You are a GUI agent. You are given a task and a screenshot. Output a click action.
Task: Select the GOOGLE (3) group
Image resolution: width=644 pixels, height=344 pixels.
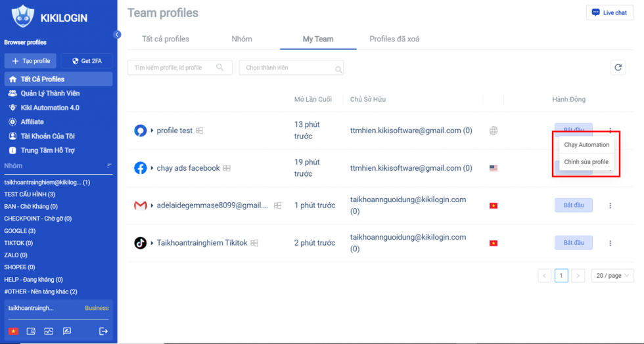point(20,231)
